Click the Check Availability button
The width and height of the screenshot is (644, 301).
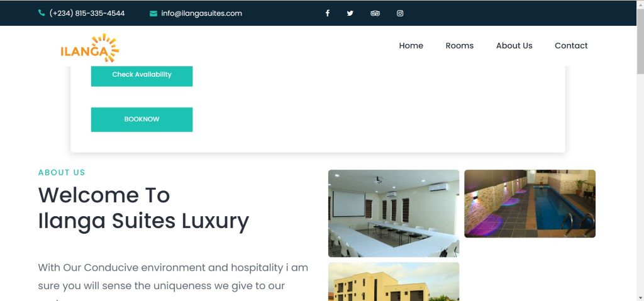(142, 75)
